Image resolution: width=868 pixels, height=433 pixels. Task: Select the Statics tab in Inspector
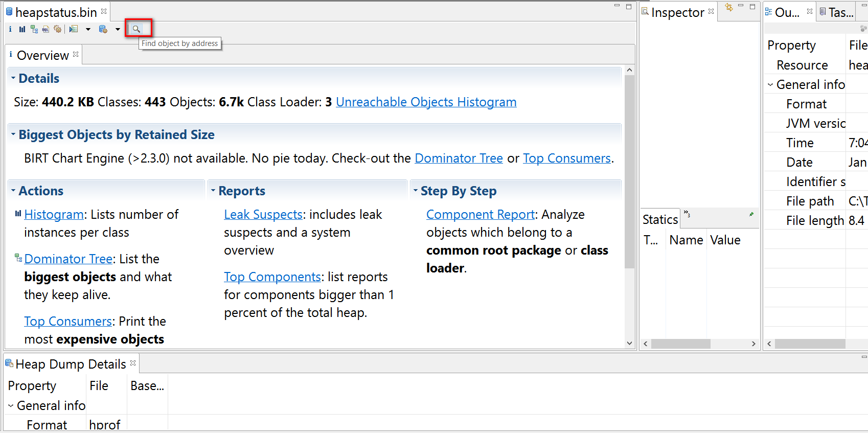660,219
